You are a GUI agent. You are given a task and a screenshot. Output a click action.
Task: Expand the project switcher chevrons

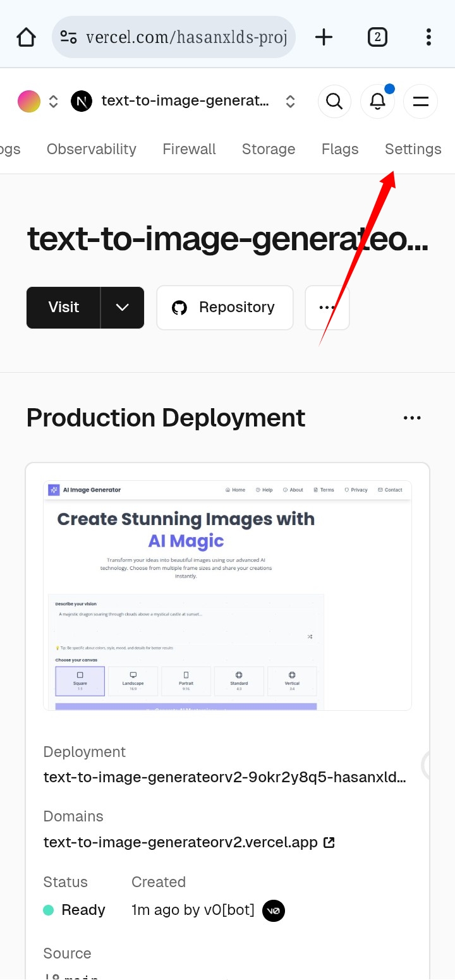(290, 101)
